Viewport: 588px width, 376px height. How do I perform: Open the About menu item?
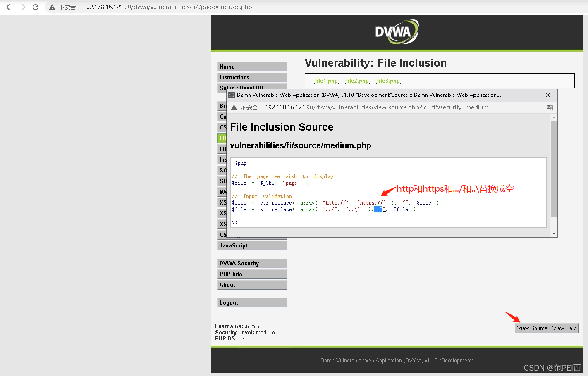(252, 285)
